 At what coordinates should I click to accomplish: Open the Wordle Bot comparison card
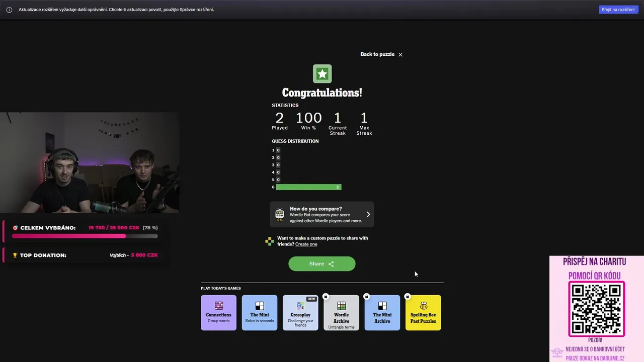pos(322,215)
